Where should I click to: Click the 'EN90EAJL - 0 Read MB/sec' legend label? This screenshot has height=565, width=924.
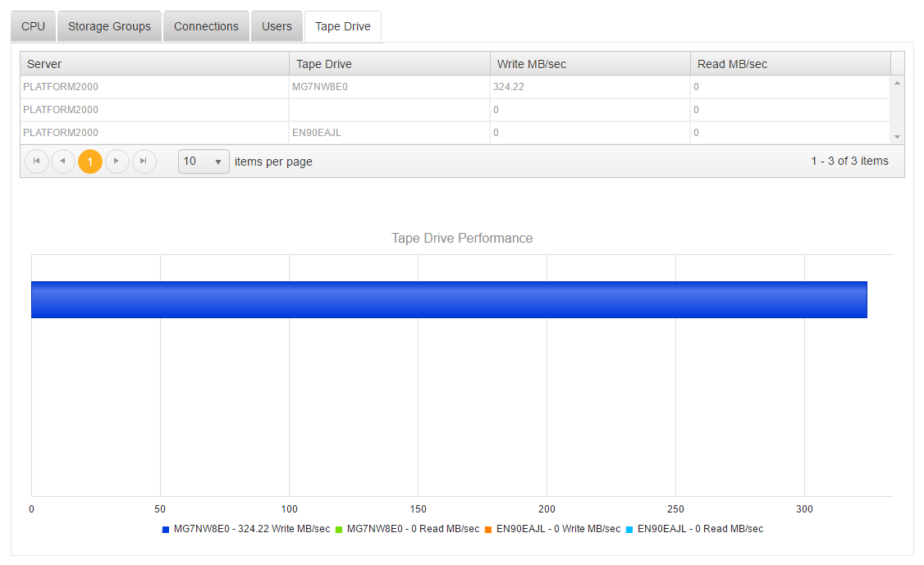point(700,529)
